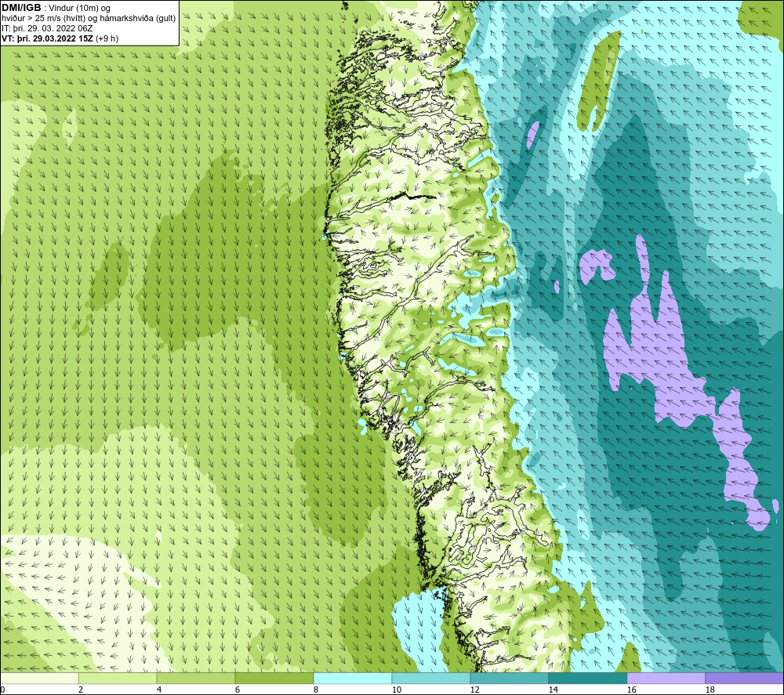Click the thick black line in the map interior

pyautogui.click(x=413, y=197)
